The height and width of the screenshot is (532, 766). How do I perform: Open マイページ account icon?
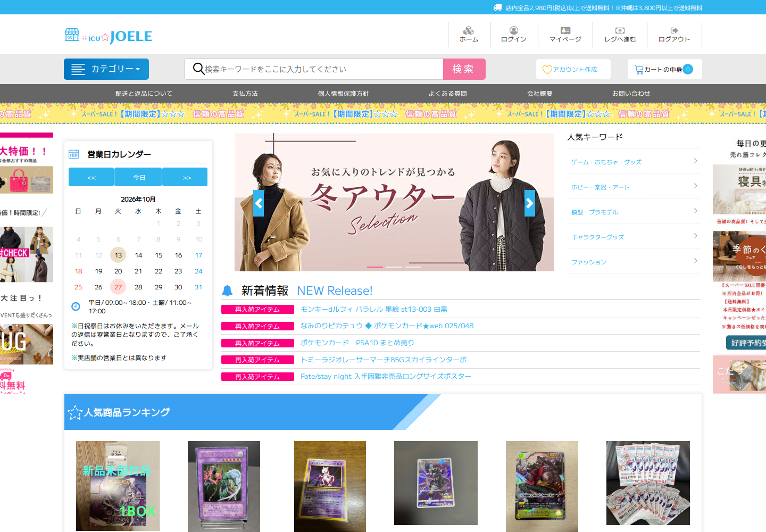coord(565,30)
